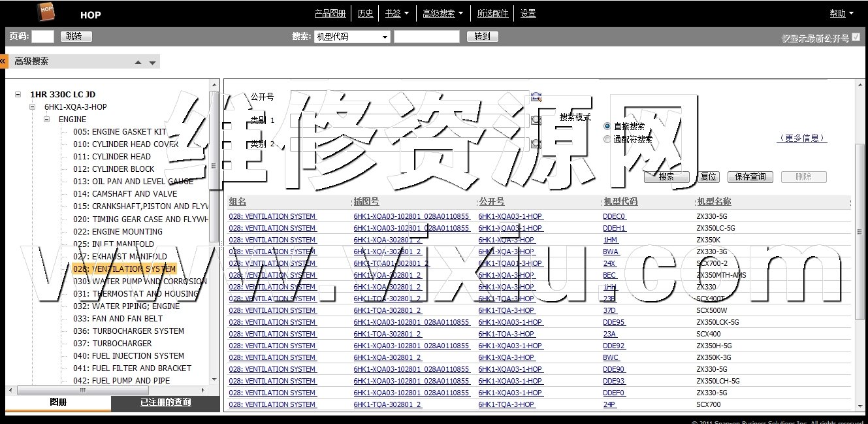Collapse the sidebar with the orange « arrow
868x424 pixels.
pos(3,61)
